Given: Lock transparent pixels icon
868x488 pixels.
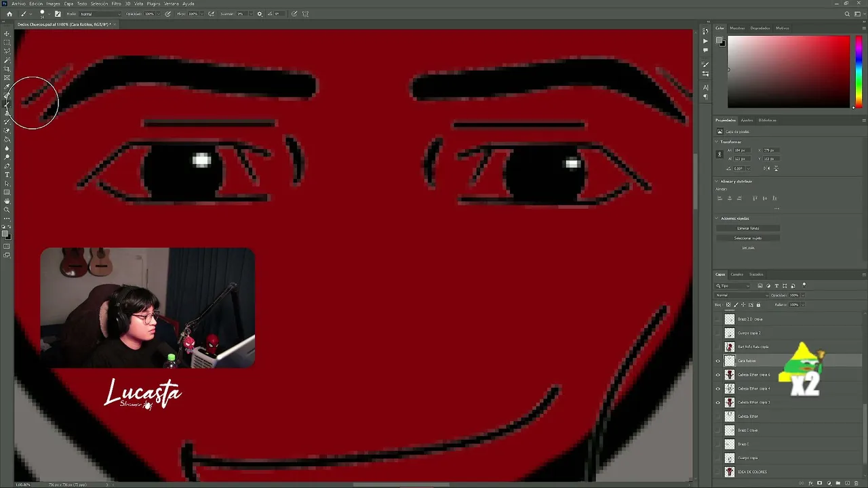Looking at the screenshot, I should click(729, 304).
